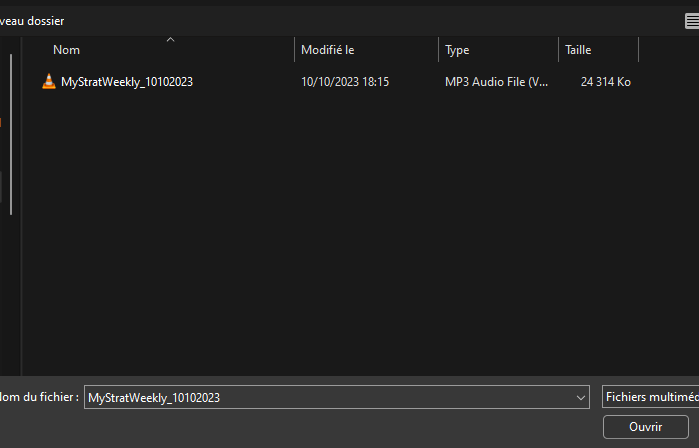This screenshot has height=448, width=699.
Task: Open the Fichiers multimédia file type dropdown
Action: (651, 397)
